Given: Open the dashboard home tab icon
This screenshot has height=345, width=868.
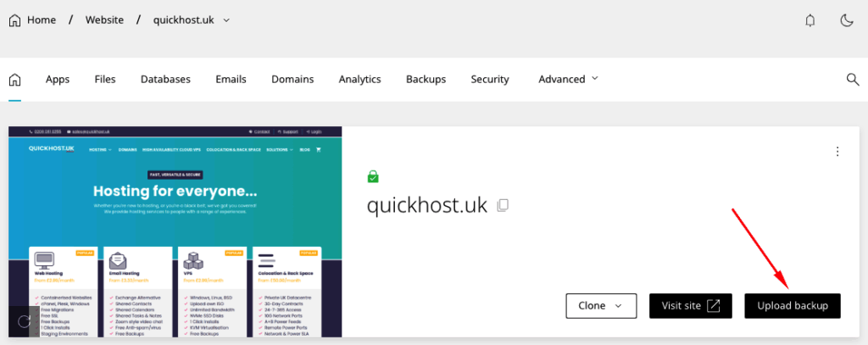Looking at the screenshot, I should (x=15, y=79).
